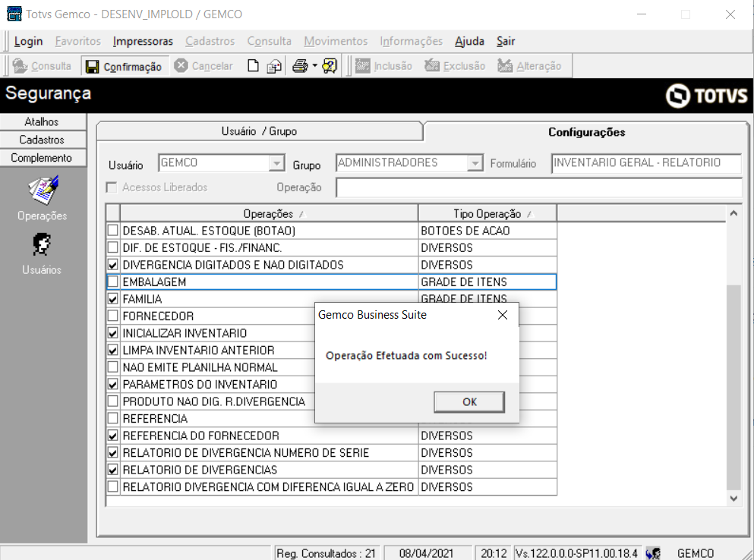This screenshot has height=560, width=754.
Task: Select the GRADE DE ITENS cell for EMBALAGEM
Action: (487, 282)
